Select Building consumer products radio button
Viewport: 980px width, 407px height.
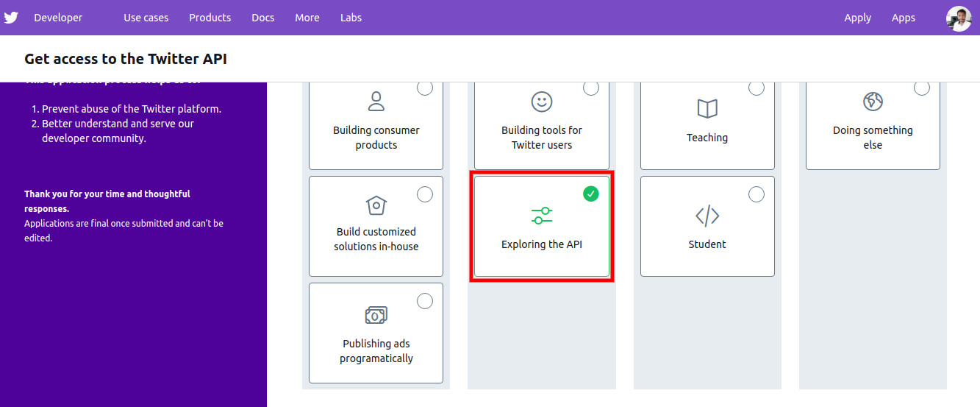[x=425, y=88]
